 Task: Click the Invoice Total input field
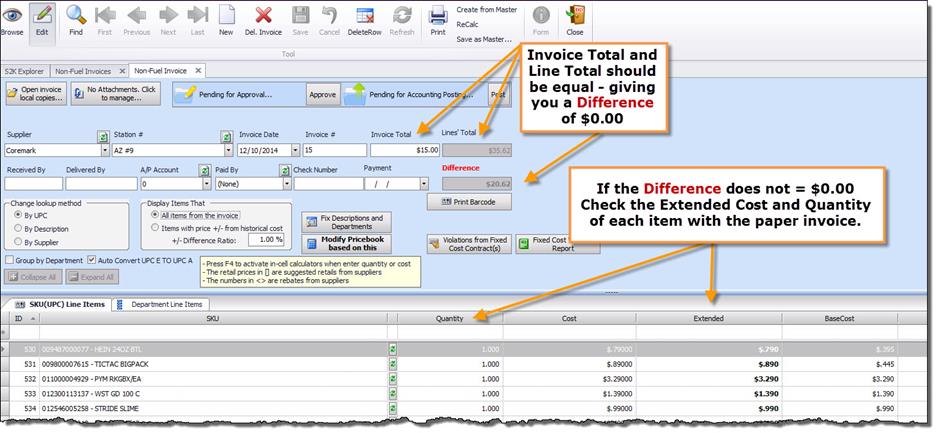405,150
